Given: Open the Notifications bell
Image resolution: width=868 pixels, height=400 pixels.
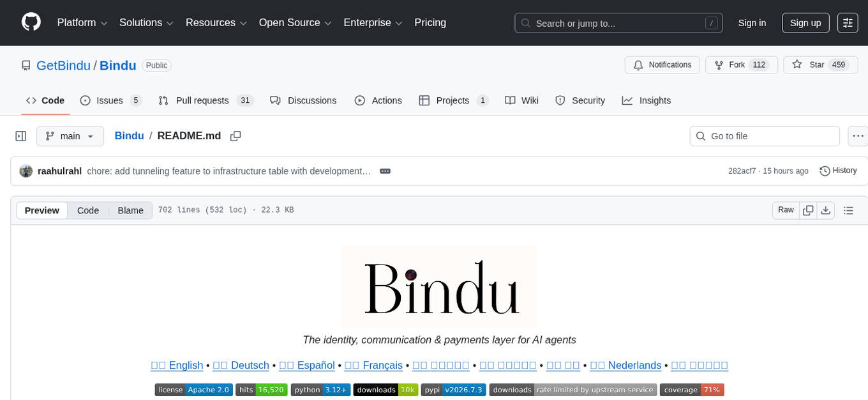Looking at the screenshot, I should coord(662,65).
